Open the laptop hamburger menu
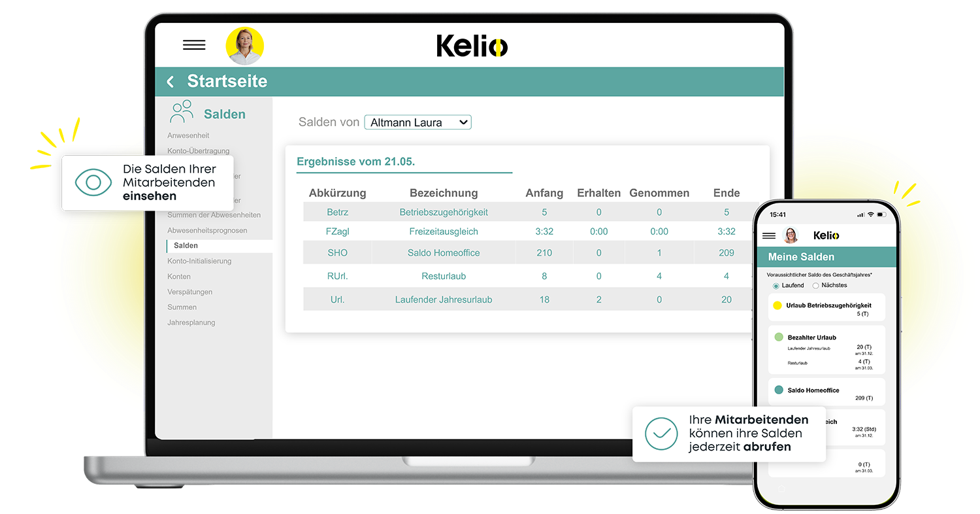Viewport: 980px width, 514px height. [194, 45]
